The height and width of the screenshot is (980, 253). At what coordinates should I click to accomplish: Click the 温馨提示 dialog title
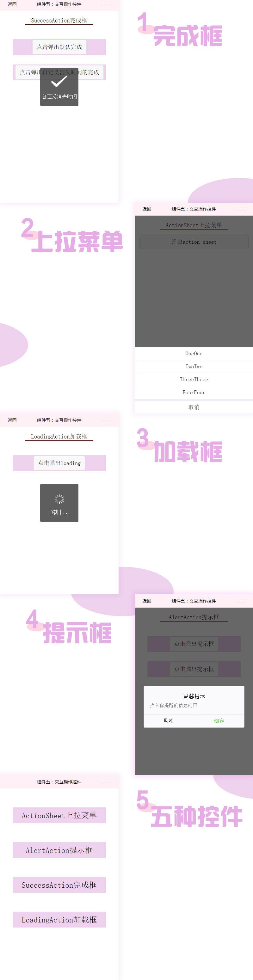coord(194,696)
